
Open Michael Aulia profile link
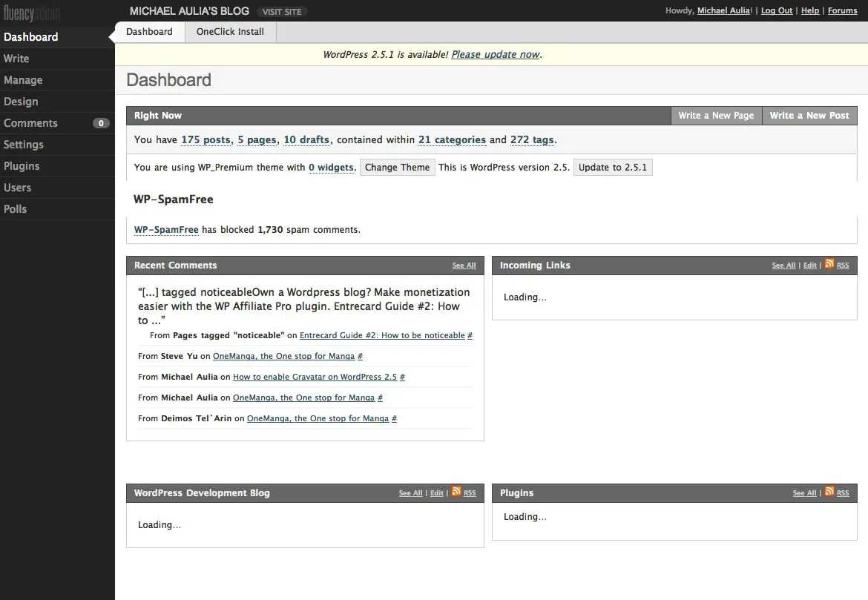coord(724,10)
